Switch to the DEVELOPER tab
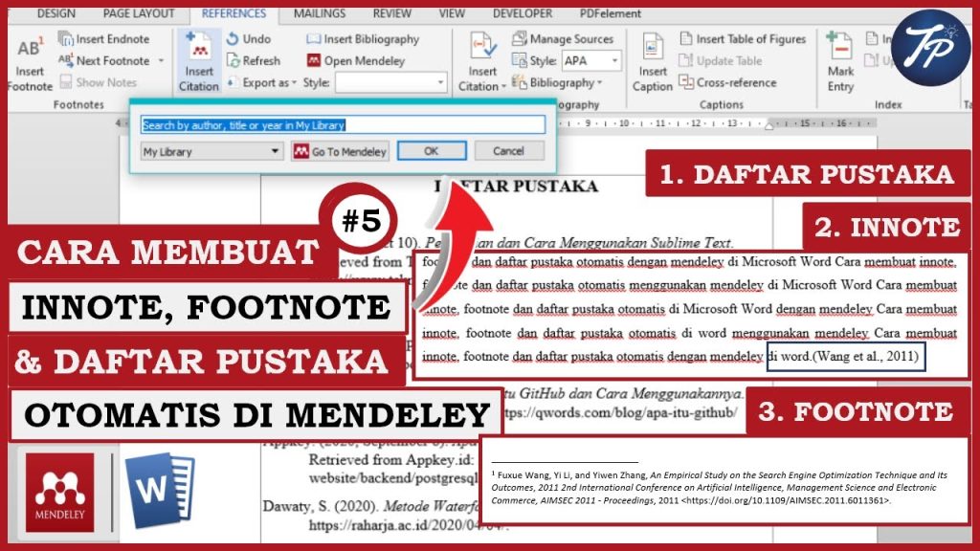The height and width of the screenshot is (551, 980). click(523, 13)
